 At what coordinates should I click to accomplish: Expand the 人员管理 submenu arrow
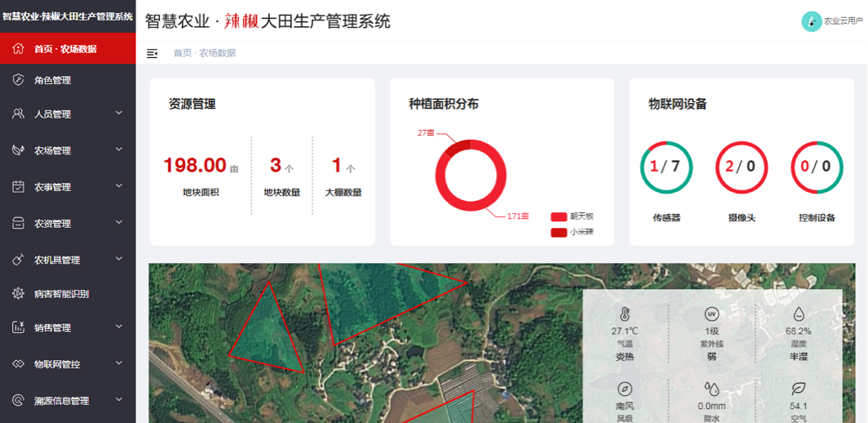click(119, 114)
